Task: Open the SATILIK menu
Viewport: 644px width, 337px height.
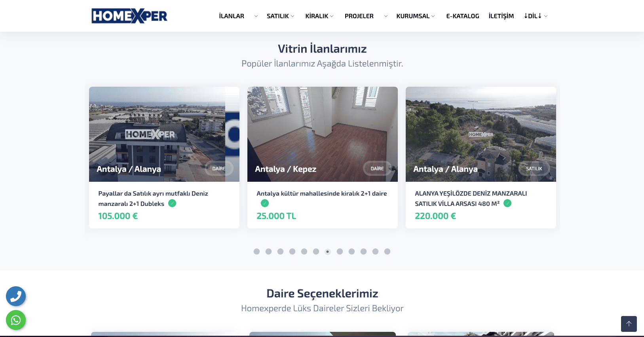Action: click(278, 16)
